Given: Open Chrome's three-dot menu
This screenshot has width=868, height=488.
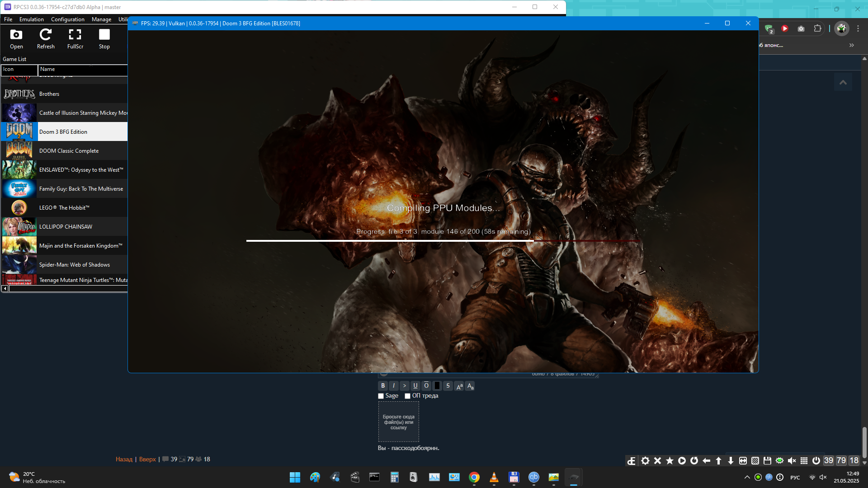Looking at the screenshot, I should 858,28.
